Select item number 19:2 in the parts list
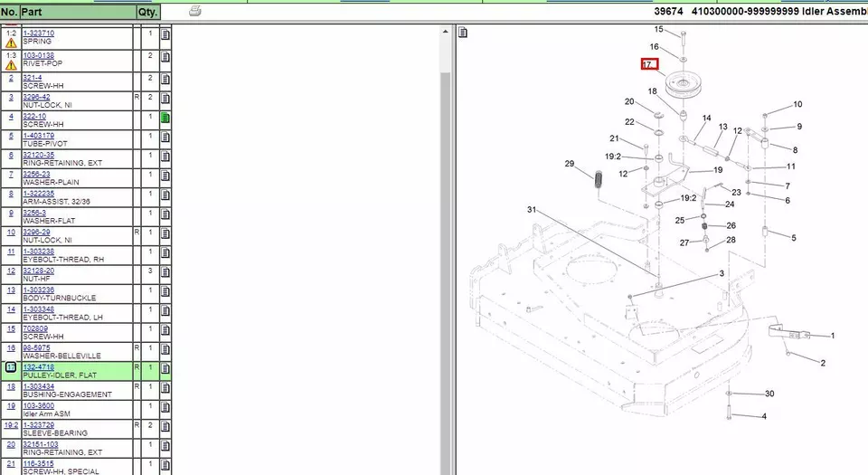Viewport: 868px width, 475px height. point(11,424)
